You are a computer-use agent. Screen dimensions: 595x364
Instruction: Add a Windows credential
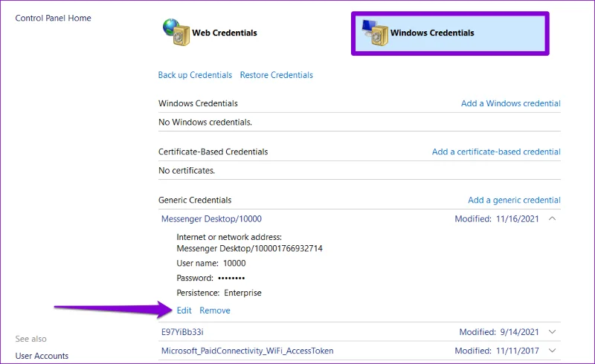(x=511, y=103)
